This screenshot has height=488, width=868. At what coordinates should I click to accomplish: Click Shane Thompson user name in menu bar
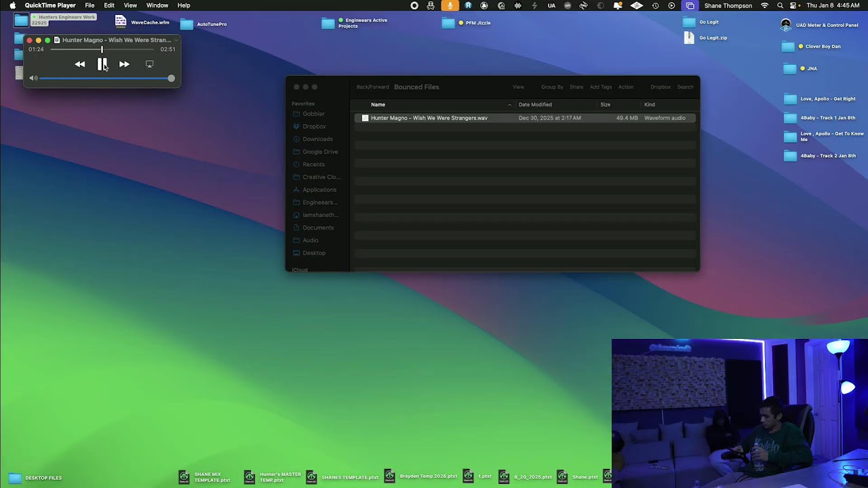click(728, 5)
